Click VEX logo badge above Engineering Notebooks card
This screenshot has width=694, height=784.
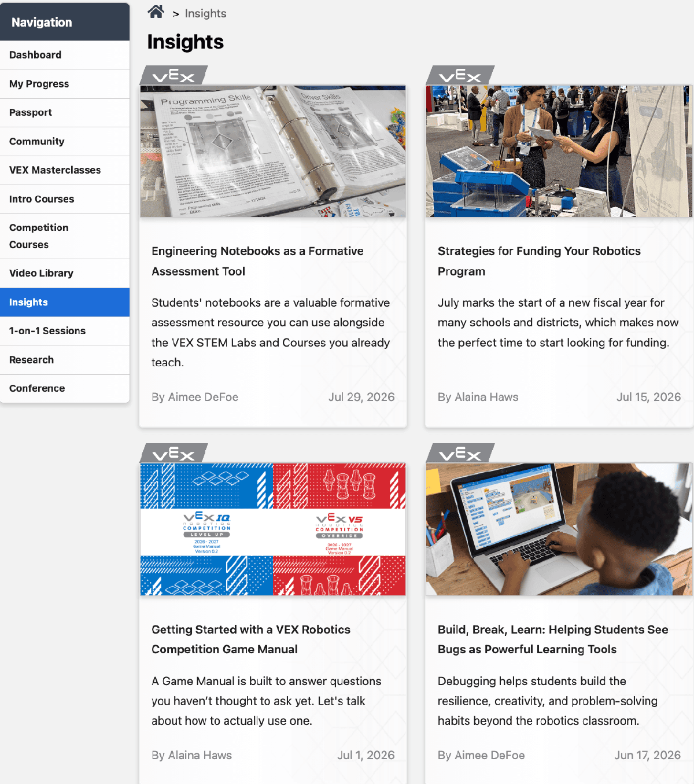(173, 75)
